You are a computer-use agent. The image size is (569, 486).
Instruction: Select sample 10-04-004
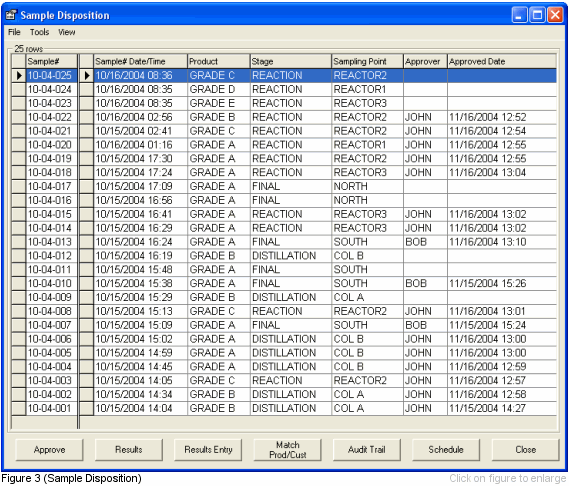click(52, 367)
